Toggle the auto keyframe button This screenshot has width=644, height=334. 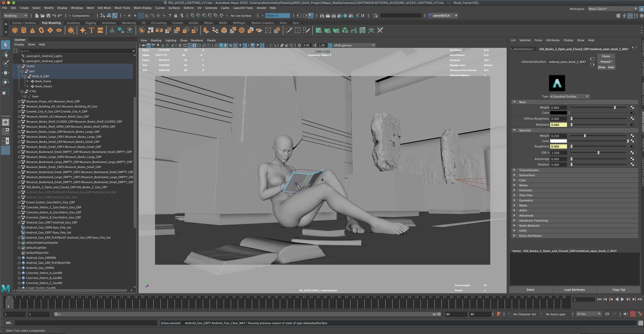tap(633, 314)
